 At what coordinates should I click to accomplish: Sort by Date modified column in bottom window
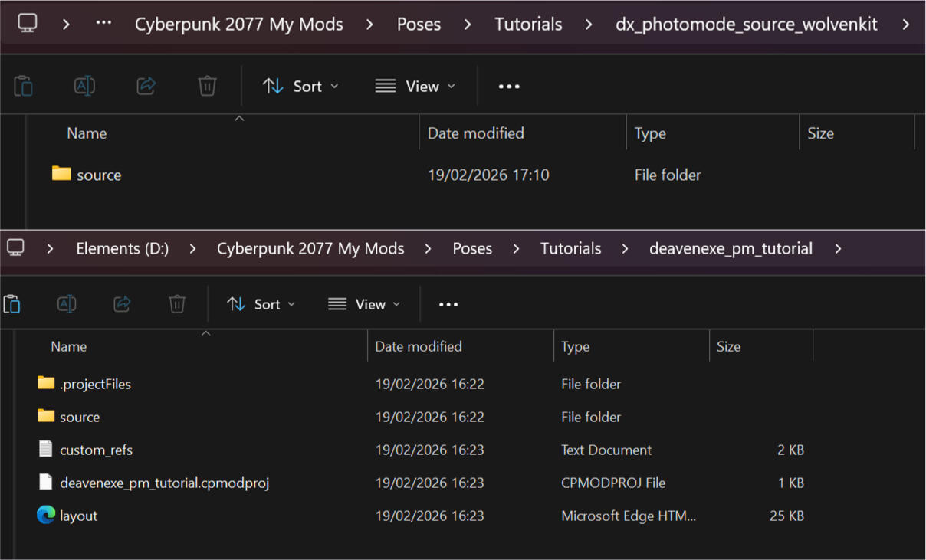pyautogui.click(x=419, y=346)
